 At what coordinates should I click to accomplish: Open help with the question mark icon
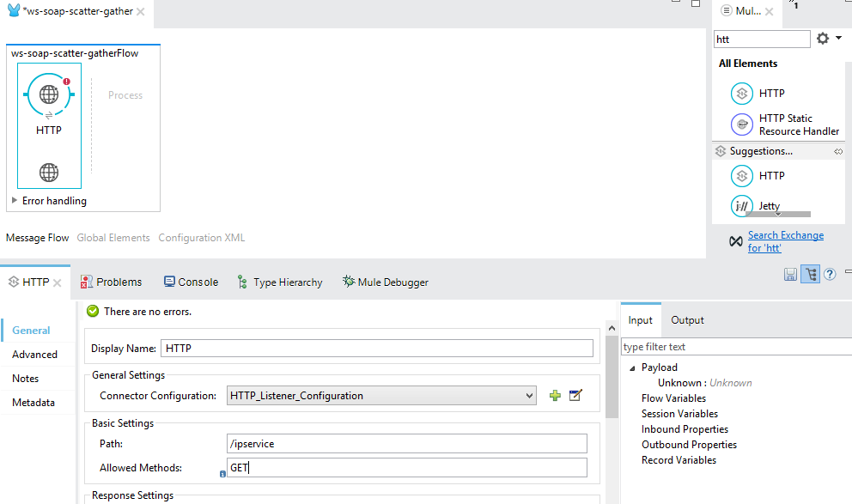(830, 274)
